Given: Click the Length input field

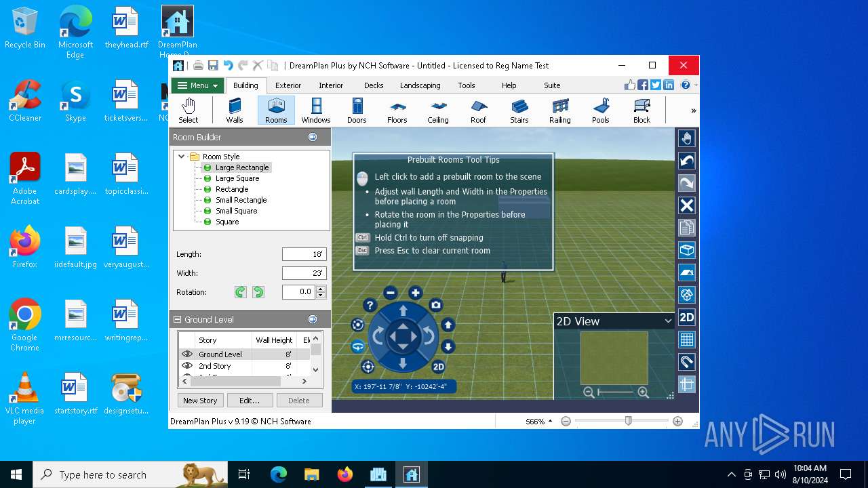Looking at the screenshot, I should pos(304,254).
